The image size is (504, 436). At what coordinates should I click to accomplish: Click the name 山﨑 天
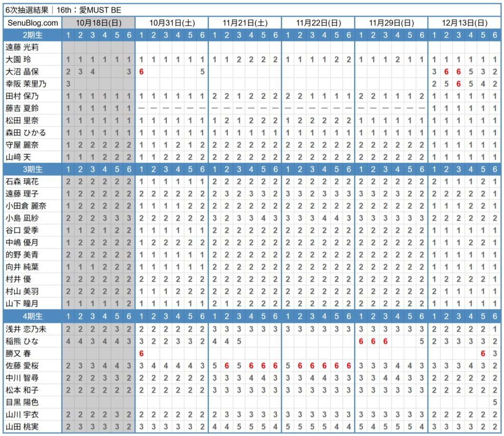point(19,157)
